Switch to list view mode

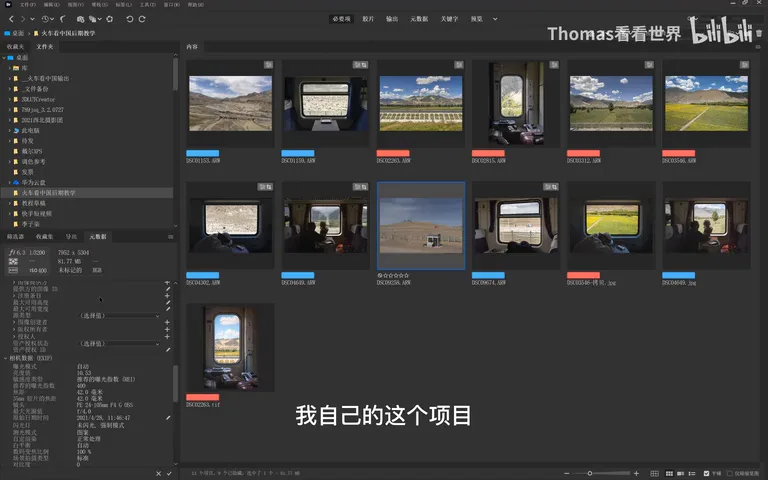(692, 473)
